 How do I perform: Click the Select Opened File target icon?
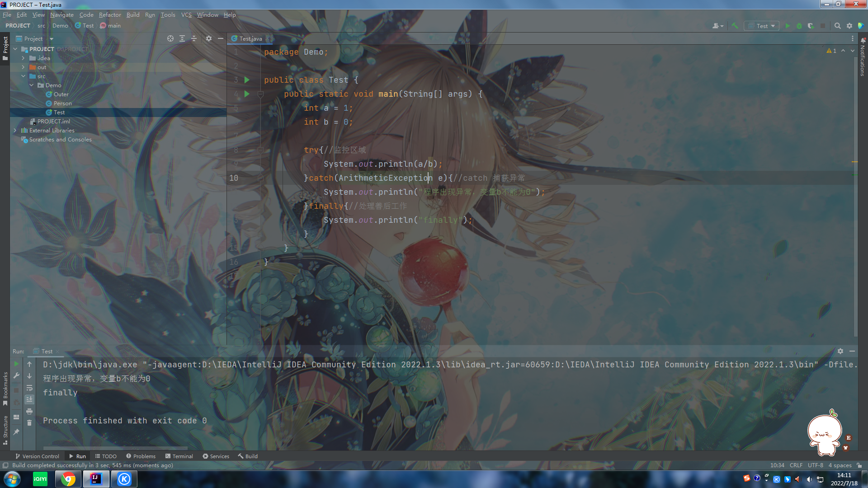[x=170, y=38]
